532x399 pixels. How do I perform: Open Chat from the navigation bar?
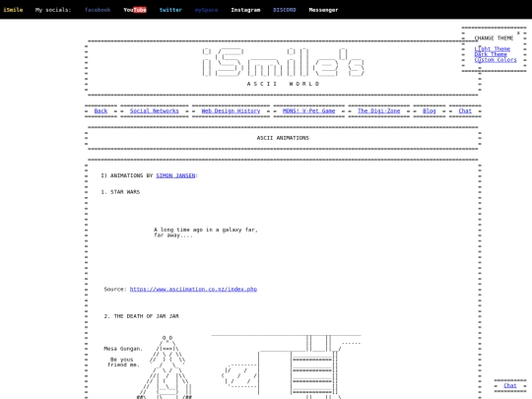coord(465,111)
